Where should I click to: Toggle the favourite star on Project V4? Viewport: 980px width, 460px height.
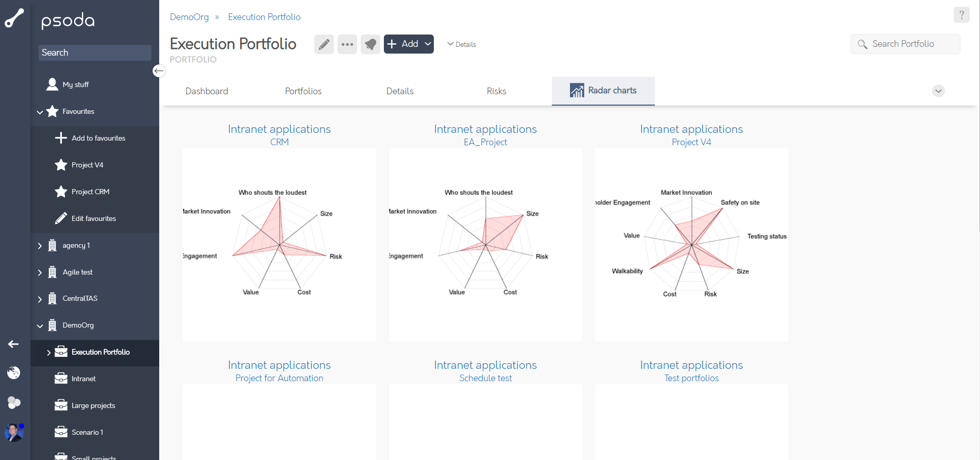[x=61, y=165]
